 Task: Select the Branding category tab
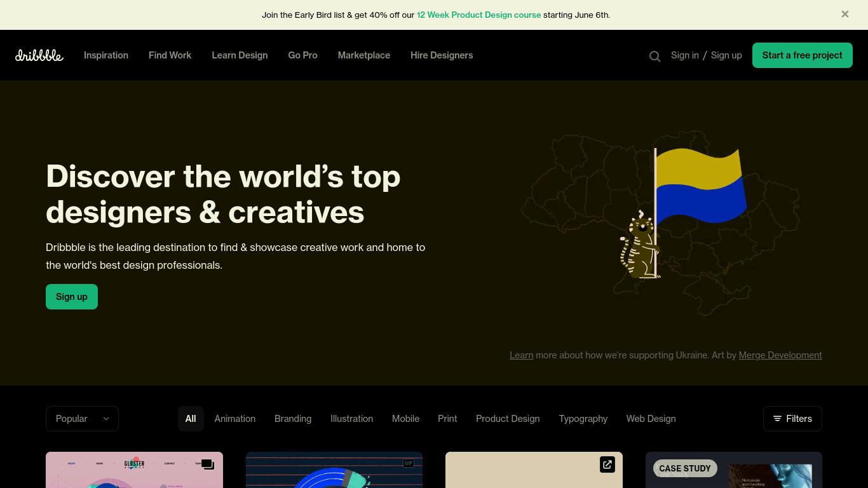293,419
